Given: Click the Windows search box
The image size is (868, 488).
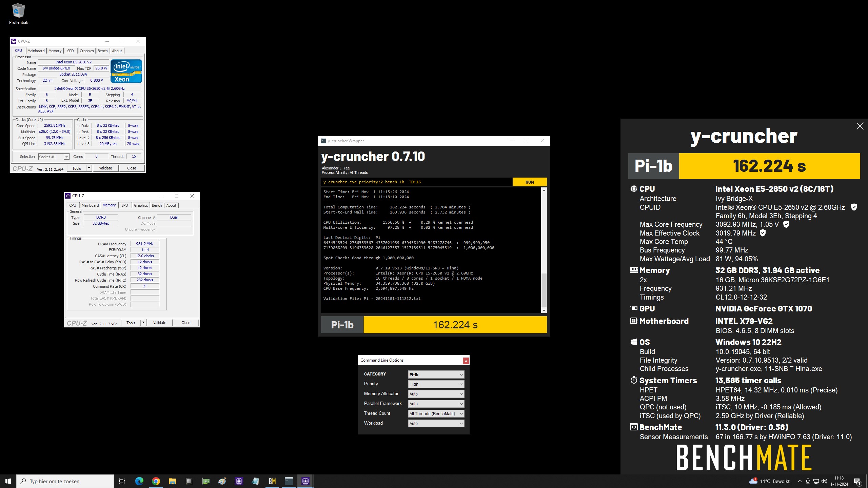Looking at the screenshot, I should pos(65,481).
